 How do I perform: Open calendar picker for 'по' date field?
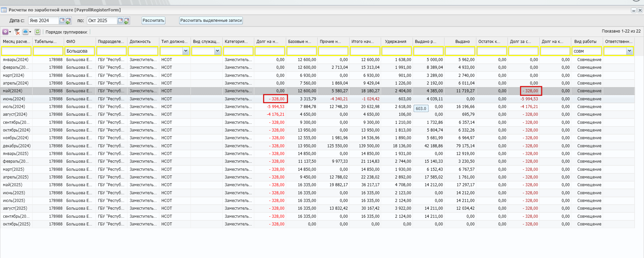coord(120,21)
